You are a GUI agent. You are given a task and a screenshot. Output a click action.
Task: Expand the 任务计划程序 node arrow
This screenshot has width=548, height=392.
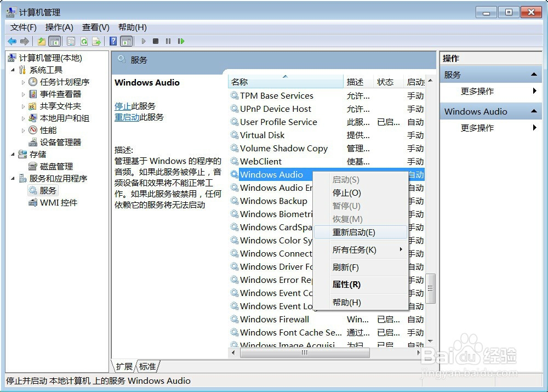click(x=23, y=83)
